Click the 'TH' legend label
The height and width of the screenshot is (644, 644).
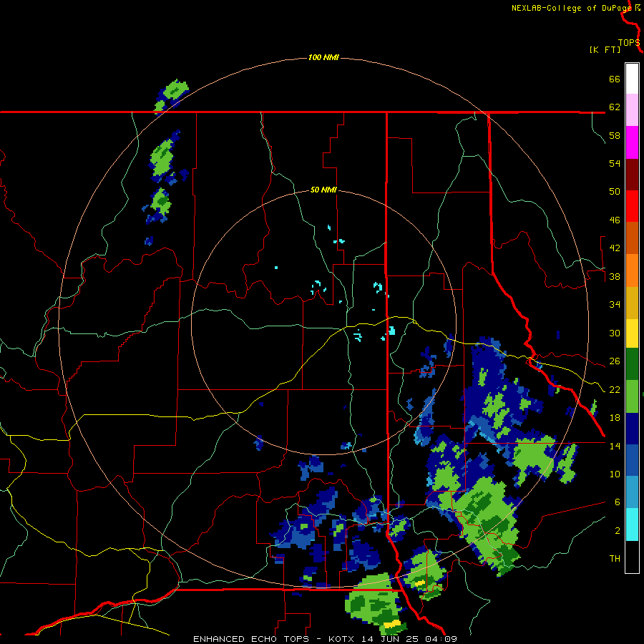(615, 559)
